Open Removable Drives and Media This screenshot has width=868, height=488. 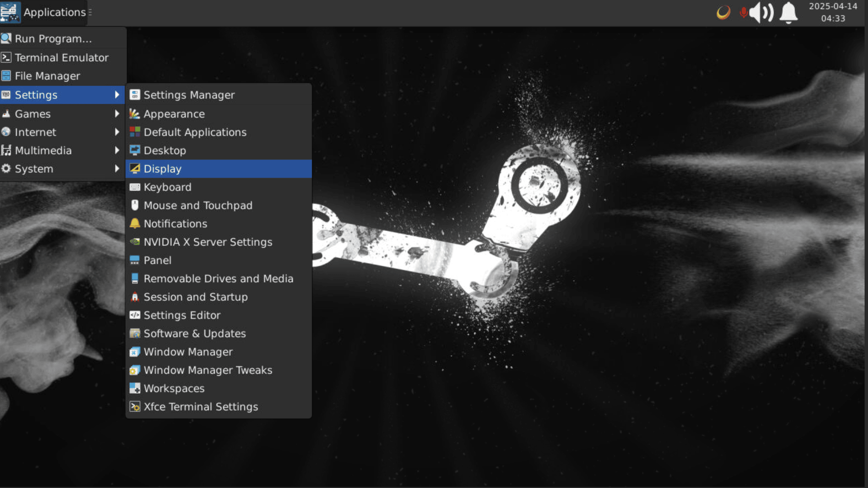[219, 278]
